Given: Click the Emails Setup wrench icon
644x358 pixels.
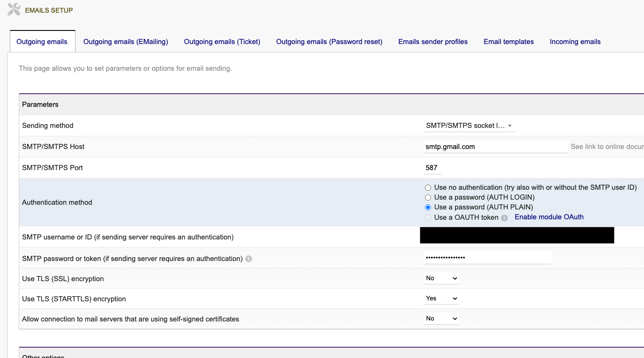Looking at the screenshot, I should [x=14, y=9].
